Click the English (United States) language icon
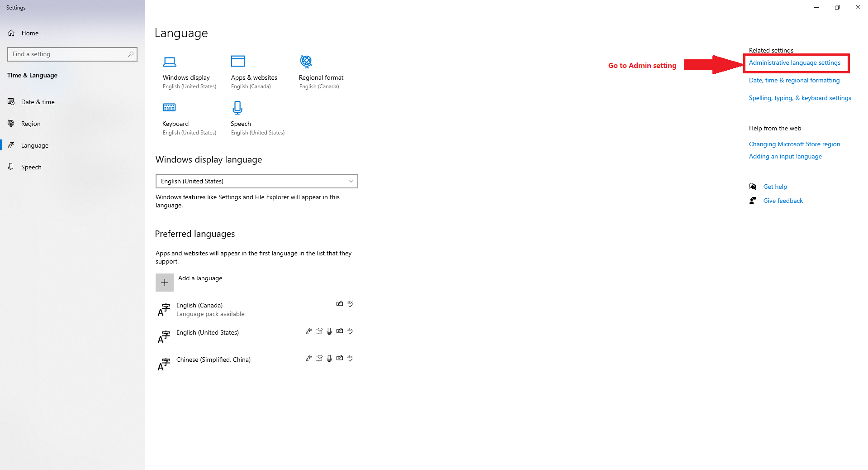 pyautogui.click(x=164, y=337)
